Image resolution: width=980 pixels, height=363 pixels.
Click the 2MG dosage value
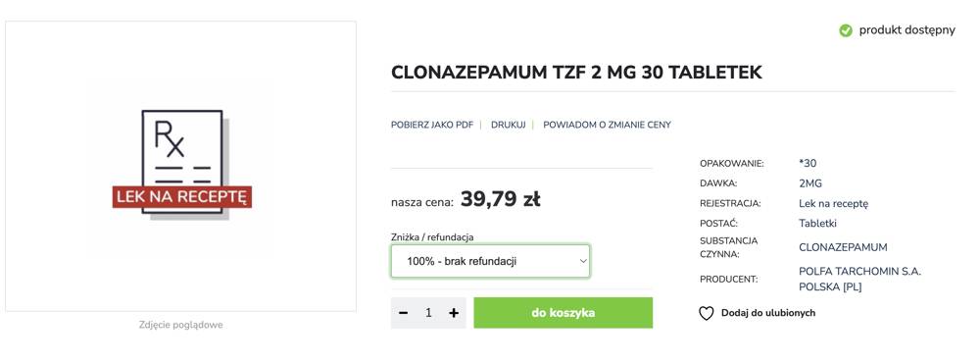pos(810,183)
